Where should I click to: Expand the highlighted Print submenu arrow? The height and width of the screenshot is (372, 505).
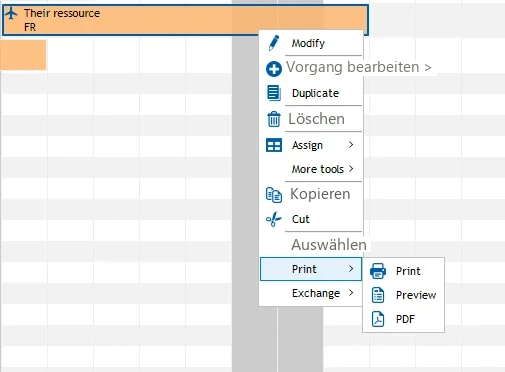tap(351, 269)
